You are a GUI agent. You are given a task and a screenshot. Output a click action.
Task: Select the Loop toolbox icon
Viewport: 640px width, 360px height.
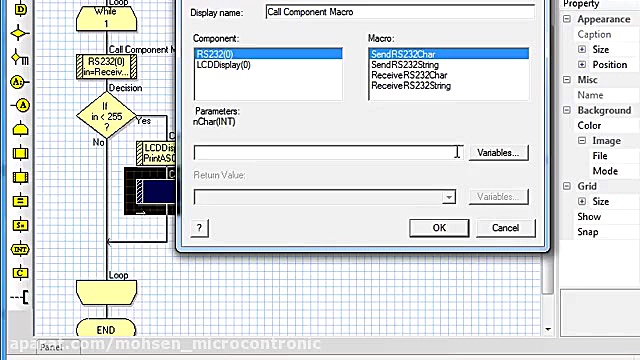(x=20, y=130)
